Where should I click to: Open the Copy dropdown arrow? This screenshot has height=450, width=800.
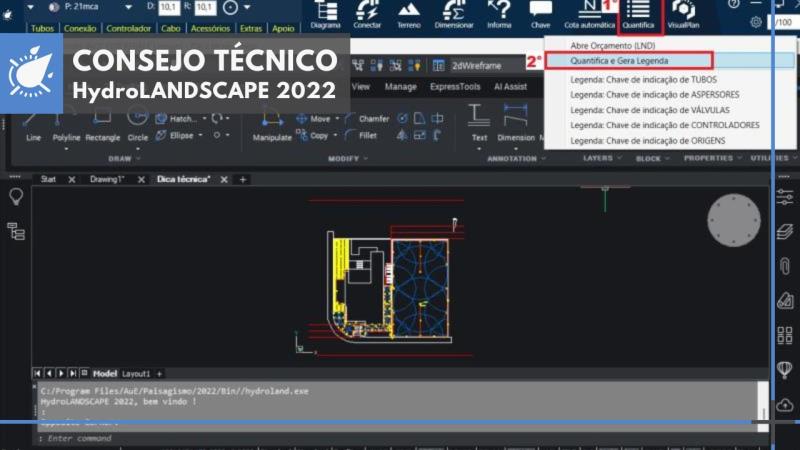coord(335,136)
